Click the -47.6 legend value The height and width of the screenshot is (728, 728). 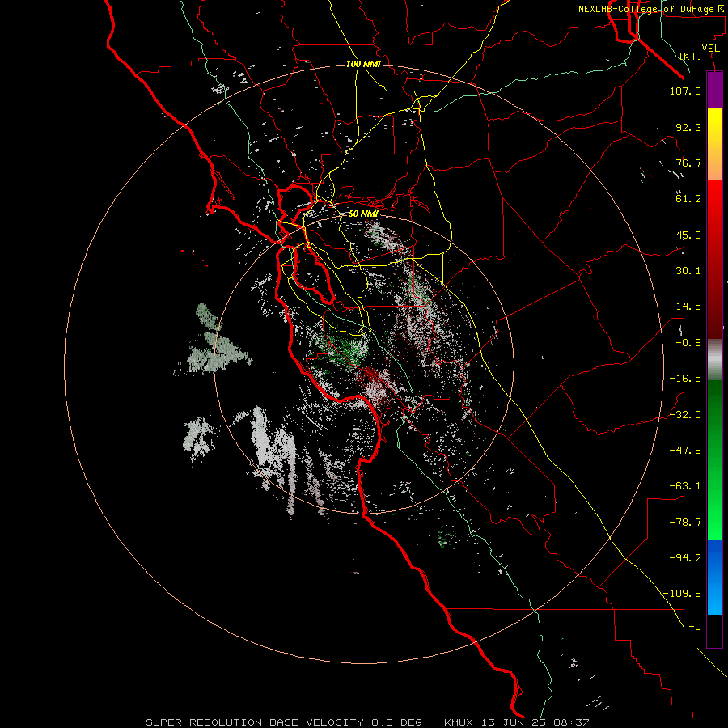point(685,451)
